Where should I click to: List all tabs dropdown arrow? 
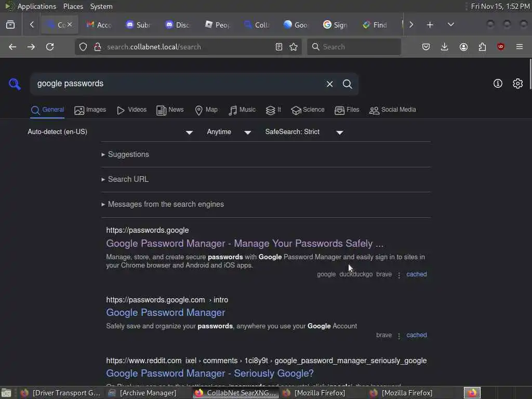click(451, 25)
